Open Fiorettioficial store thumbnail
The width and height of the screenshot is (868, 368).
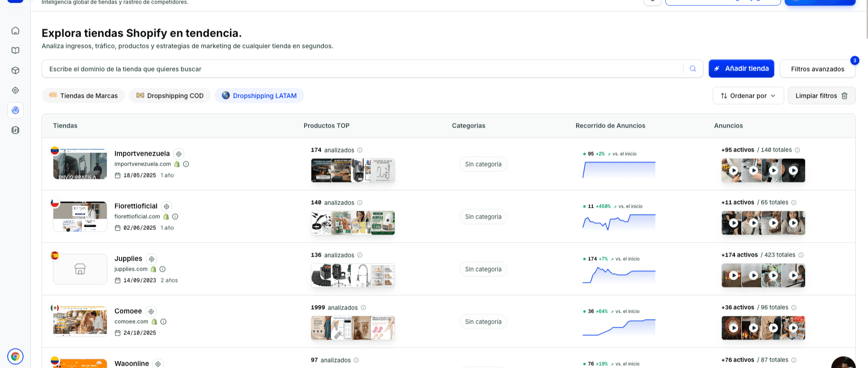pyautogui.click(x=80, y=216)
